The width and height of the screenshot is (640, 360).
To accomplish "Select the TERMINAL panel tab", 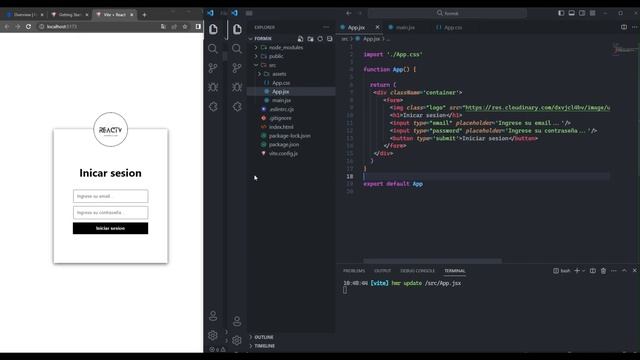I will [454, 271].
